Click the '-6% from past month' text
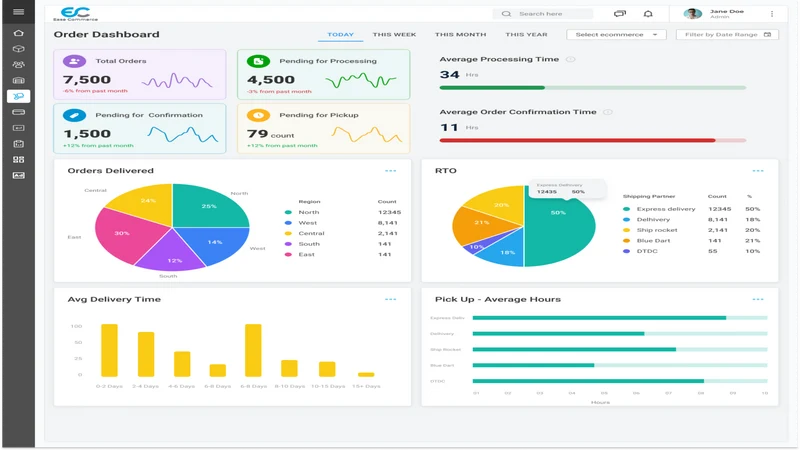Screen dimensions: 800x450 [95, 91]
